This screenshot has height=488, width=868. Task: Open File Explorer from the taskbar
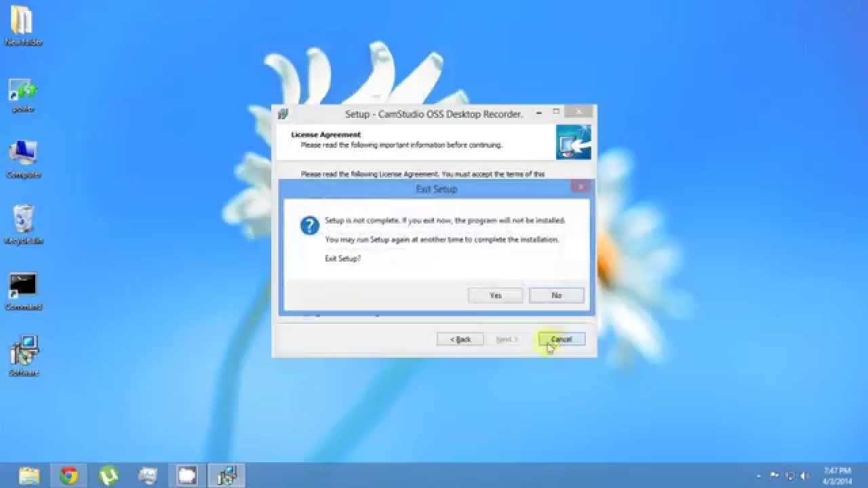tap(29, 476)
